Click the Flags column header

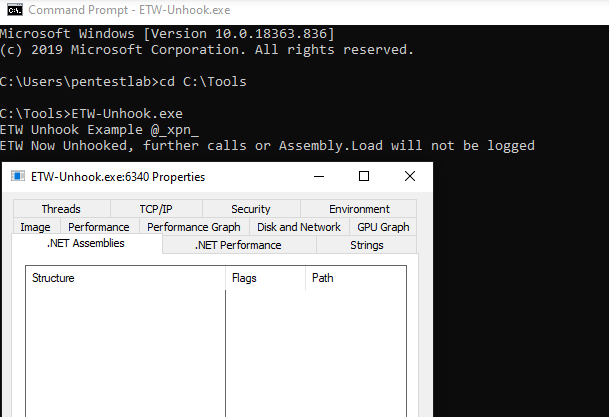pyautogui.click(x=265, y=278)
